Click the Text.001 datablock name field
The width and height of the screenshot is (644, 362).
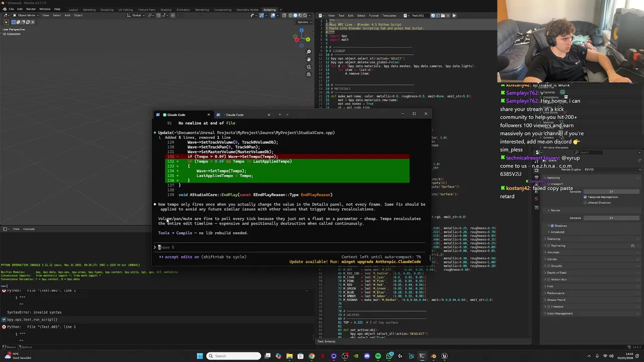tap(420, 15)
